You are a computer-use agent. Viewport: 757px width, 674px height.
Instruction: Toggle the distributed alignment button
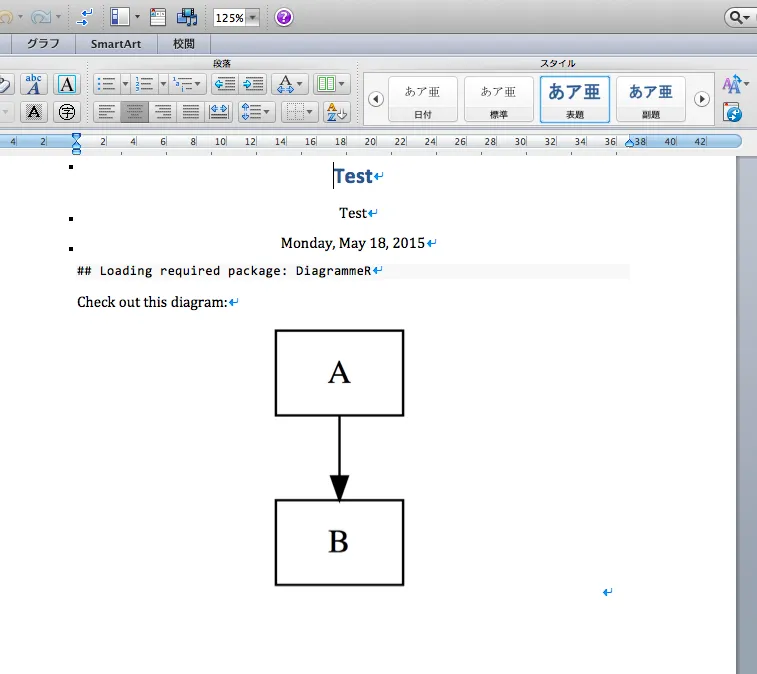tap(219, 112)
